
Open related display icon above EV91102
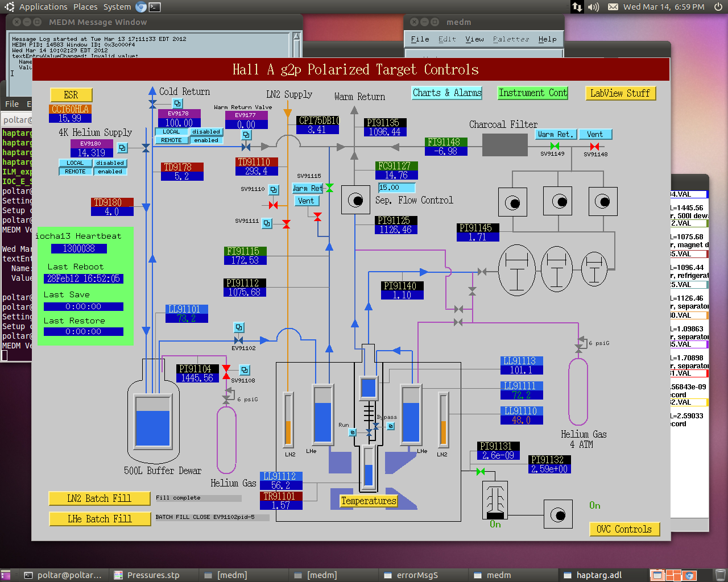coord(239,327)
